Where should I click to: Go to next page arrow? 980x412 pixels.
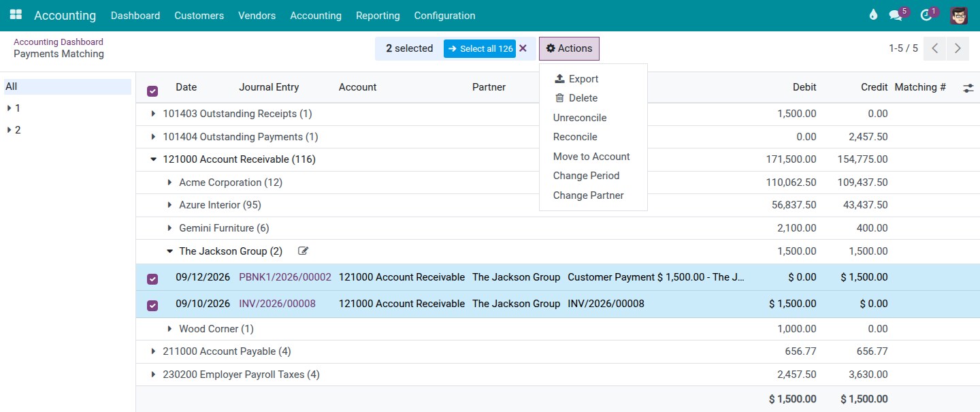pos(958,48)
